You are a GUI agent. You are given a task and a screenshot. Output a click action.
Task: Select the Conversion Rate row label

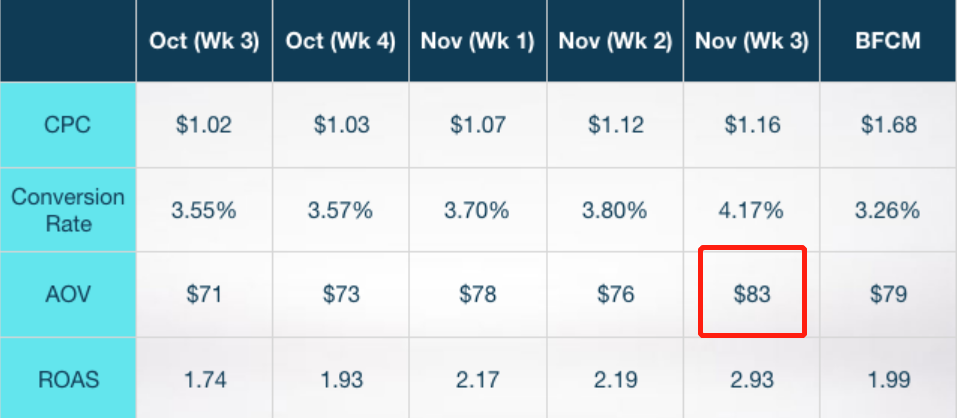coord(68,210)
